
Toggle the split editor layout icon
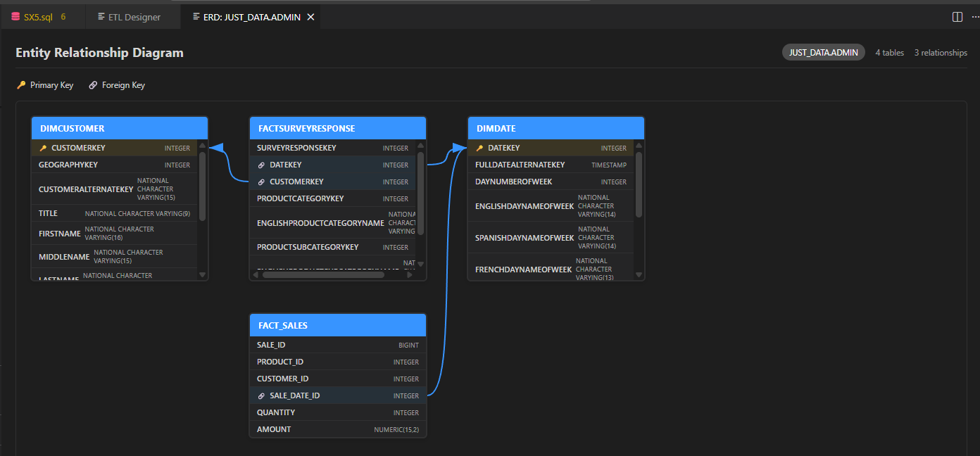tap(957, 17)
